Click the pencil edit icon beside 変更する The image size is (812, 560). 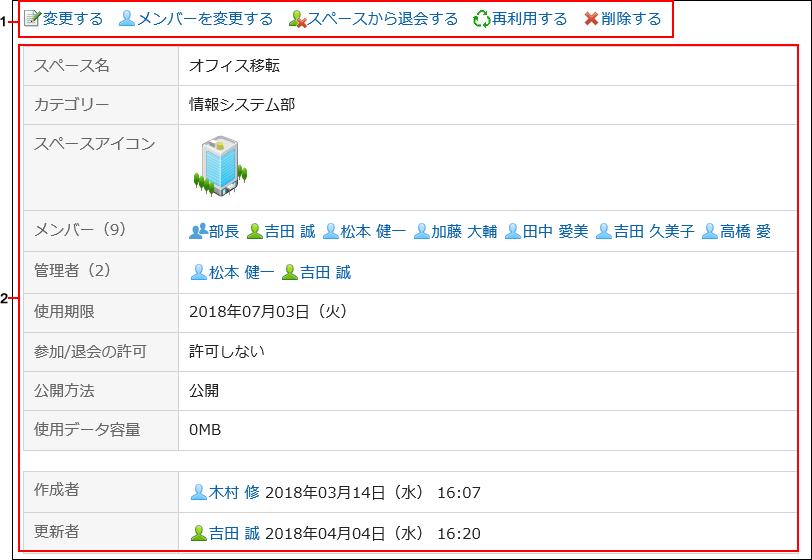pos(32,19)
